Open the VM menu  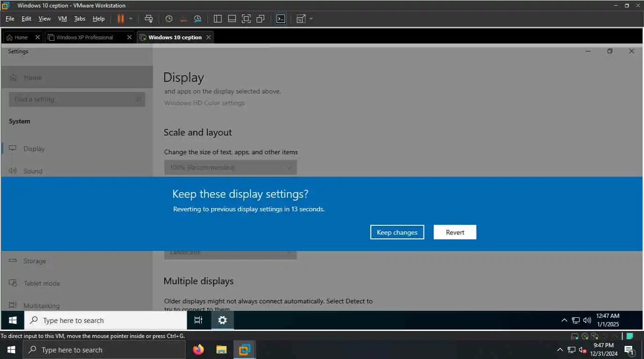click(x=62, y=19)
